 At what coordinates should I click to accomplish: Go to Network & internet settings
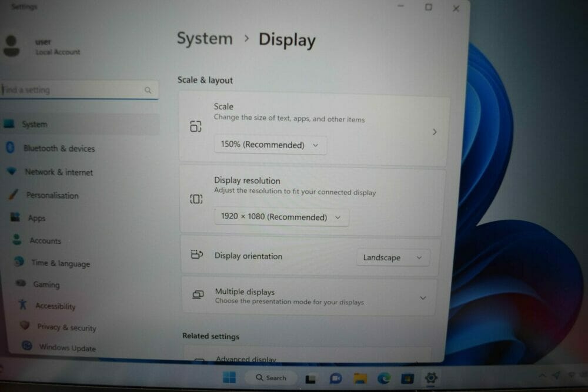coord(58,172)
